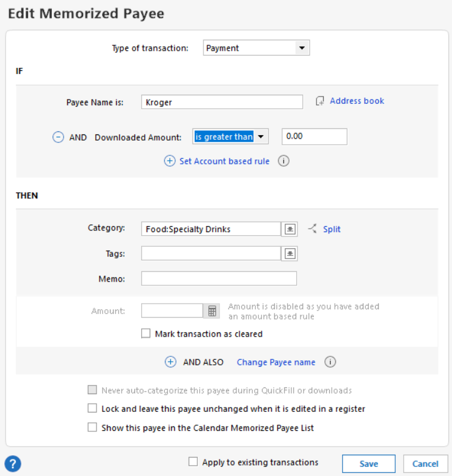Image resolution: width=452 pixels, height=476 pixels.
Task: Click into the Memo text field
Action: (219, 279)
